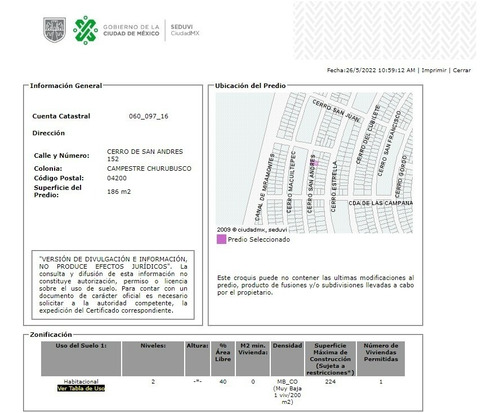Click the date Fecha 26/5/2022 timestamp
Viewport: 500px width, 413px height.
click(371, 70)
